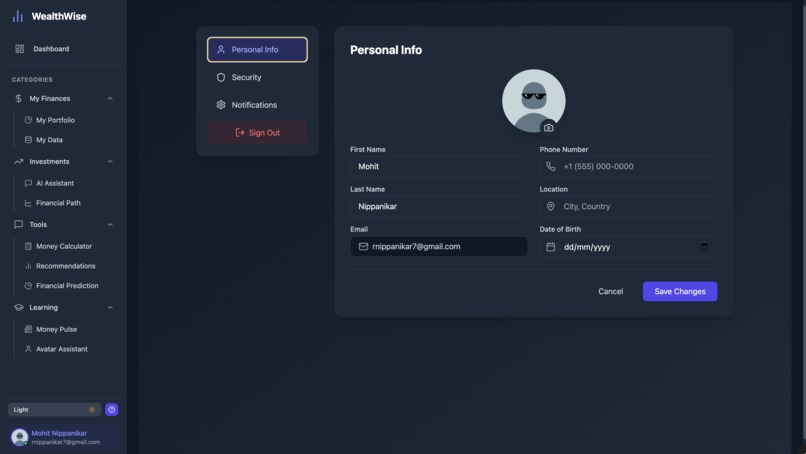Click the Dashboard grid icon
Image resolution: width=806 pixels, height=454 pixels.
click(20, 49)
